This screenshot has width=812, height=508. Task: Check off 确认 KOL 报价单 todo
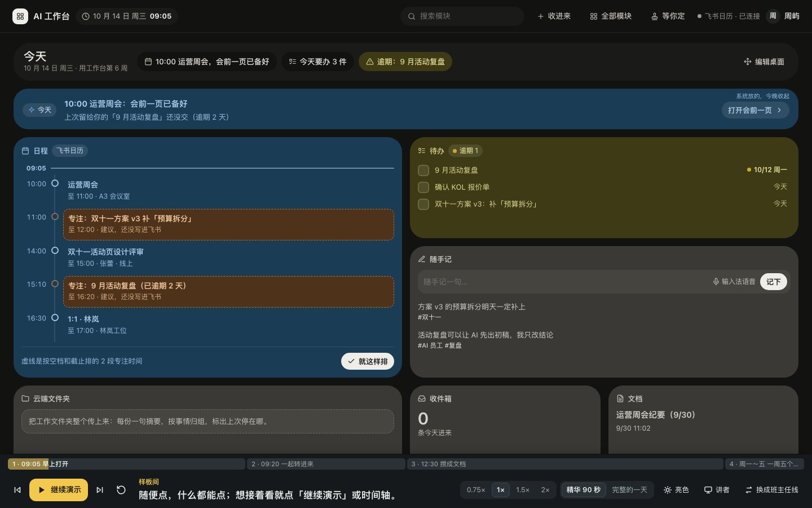tap(423, 187)
